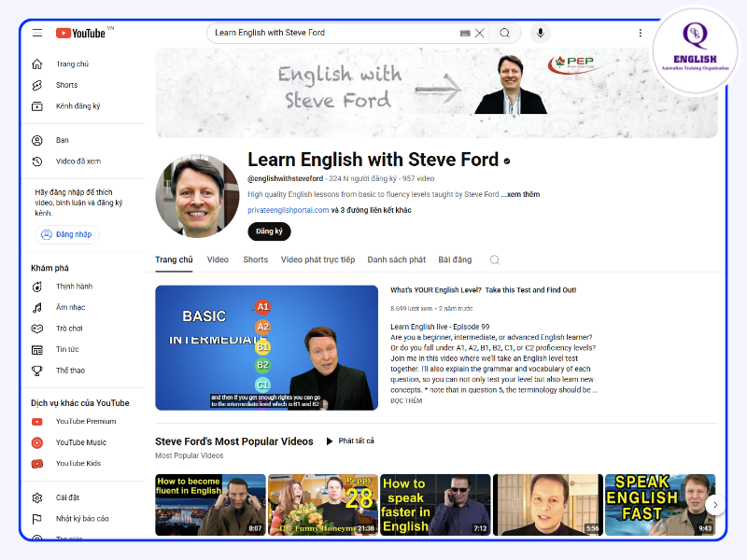Click the magnifier search button
This screenshot has height=560, width=747.
click(x=504, y=33)
